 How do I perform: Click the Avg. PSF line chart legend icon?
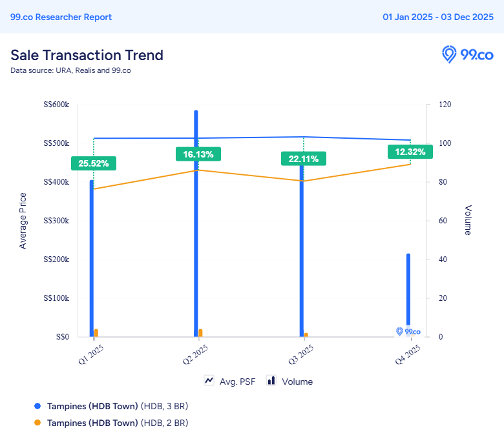(x=209, y=381)
